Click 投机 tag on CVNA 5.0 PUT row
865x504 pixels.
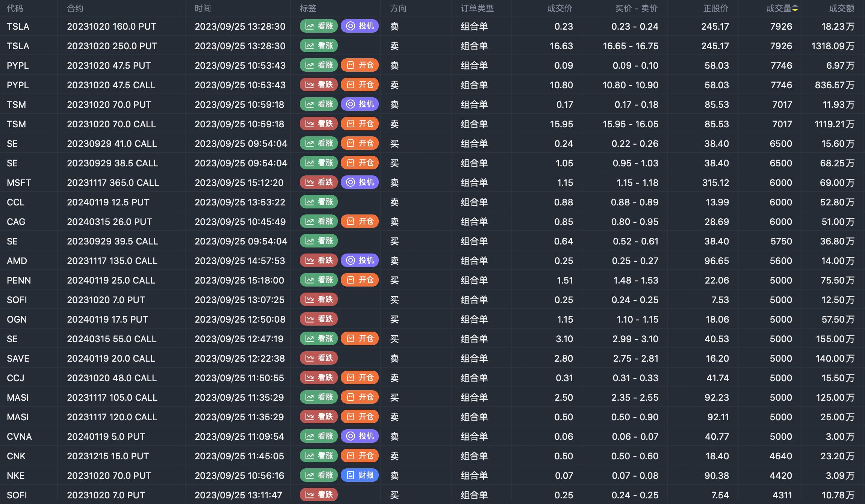[360, 436]
